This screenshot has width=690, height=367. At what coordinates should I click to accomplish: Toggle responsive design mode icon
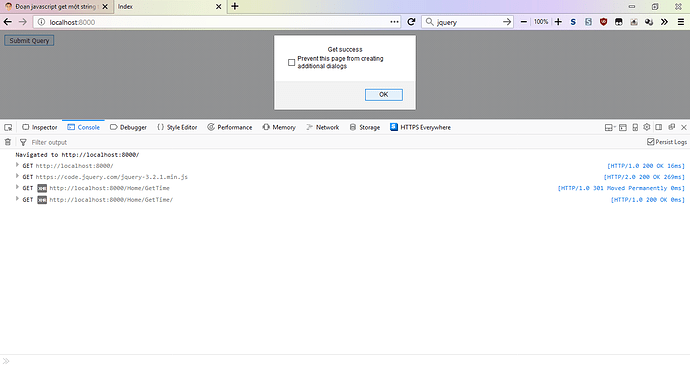coord(635,127)
